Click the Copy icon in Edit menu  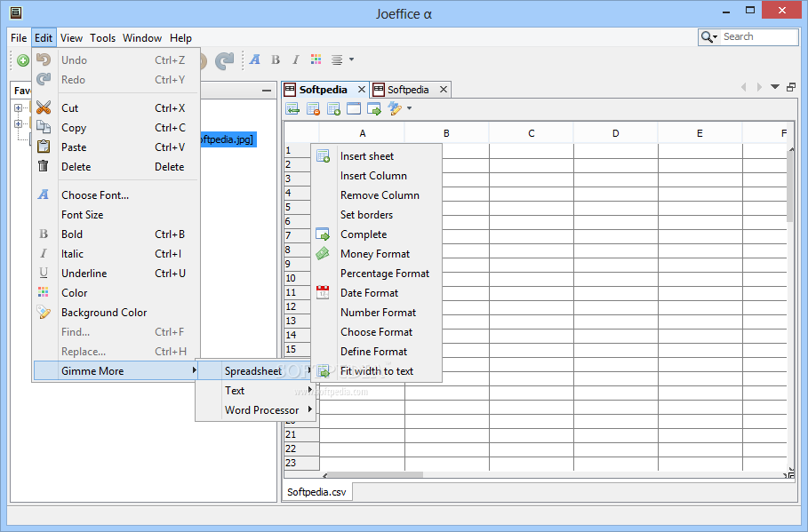(x=44, y=127)
